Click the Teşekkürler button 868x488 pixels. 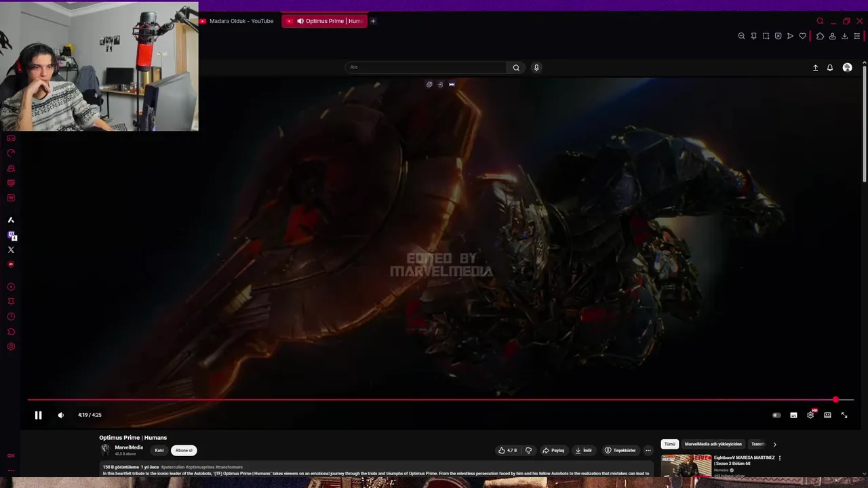click(x=620, y=450)
